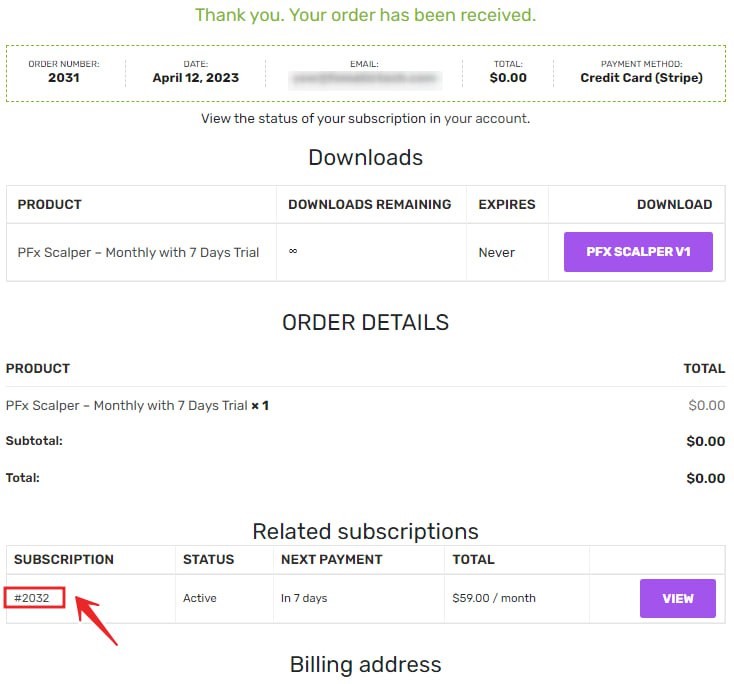Select the date April 12, 2023

[195, 78]
